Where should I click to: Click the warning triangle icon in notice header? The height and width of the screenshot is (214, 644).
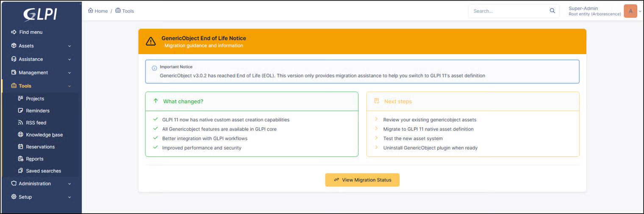point(151,41)
